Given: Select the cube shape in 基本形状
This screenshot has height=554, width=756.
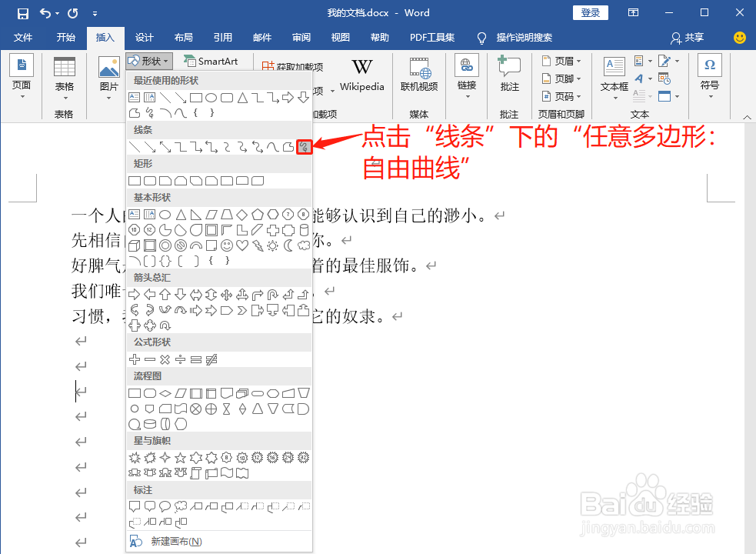Looking at the screenshot, I should [135, 245].
